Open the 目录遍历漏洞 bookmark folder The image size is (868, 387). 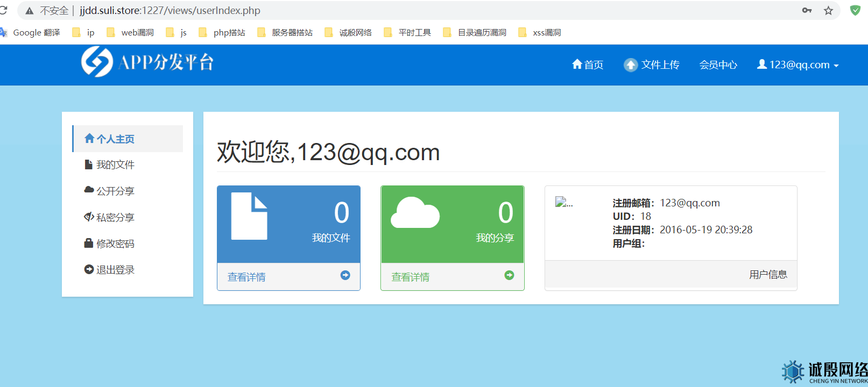tap(475, 32)
